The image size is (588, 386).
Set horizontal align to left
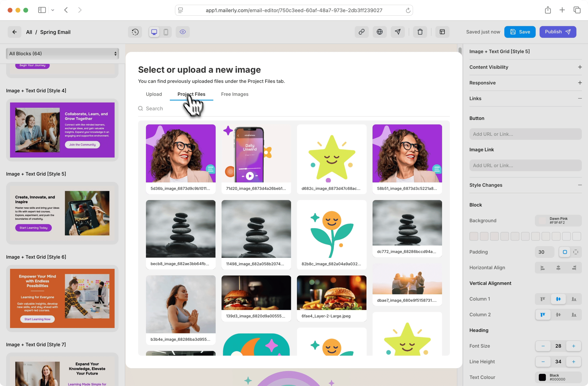point(542,268)
